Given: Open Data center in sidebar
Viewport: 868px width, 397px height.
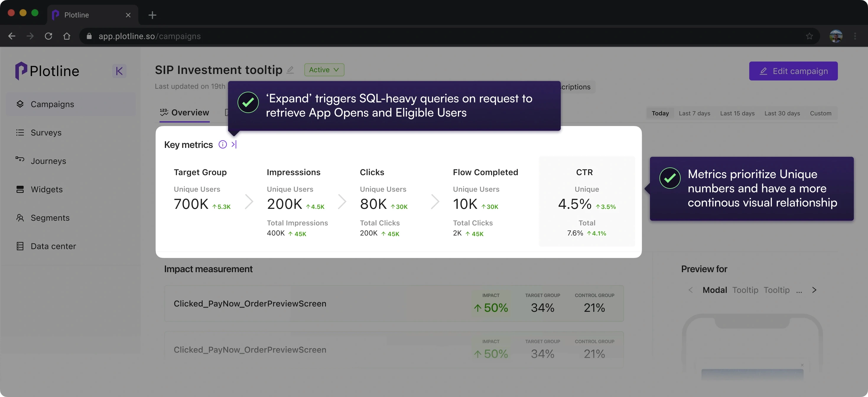Looking at the screenshot, I should click(53, 246).
